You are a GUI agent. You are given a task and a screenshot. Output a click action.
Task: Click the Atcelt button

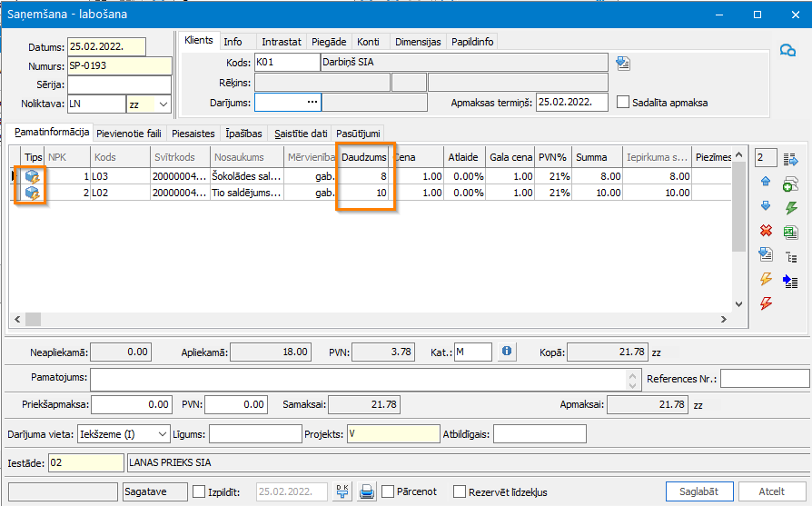pos(772,491)
